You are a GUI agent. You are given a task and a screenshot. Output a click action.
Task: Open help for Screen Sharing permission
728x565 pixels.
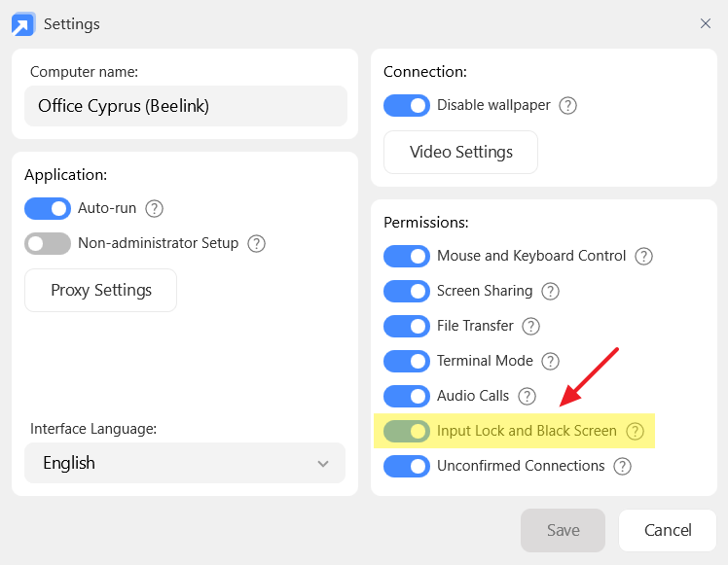550,292
